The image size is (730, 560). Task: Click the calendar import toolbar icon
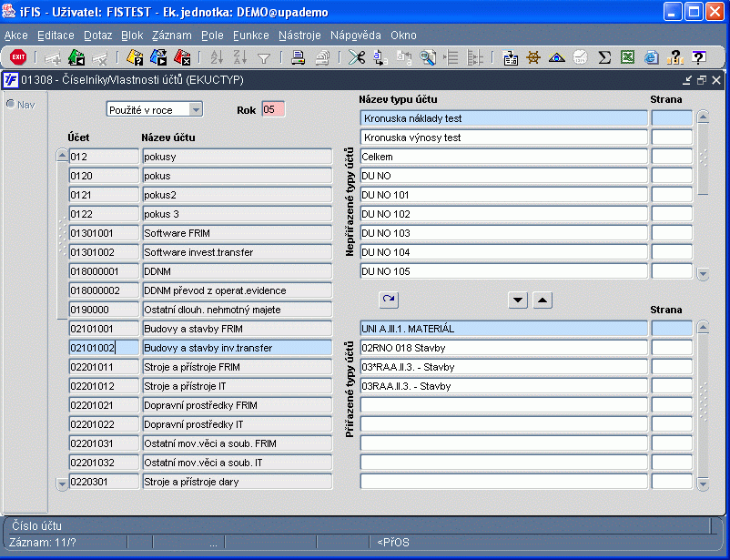[x=511, y=57]
